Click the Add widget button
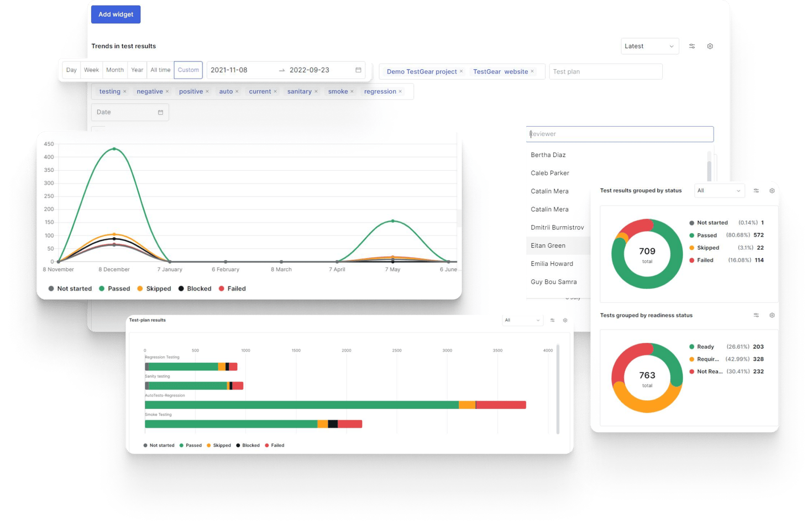Viewport: 812px width, 528px height. tap(116, 14)
